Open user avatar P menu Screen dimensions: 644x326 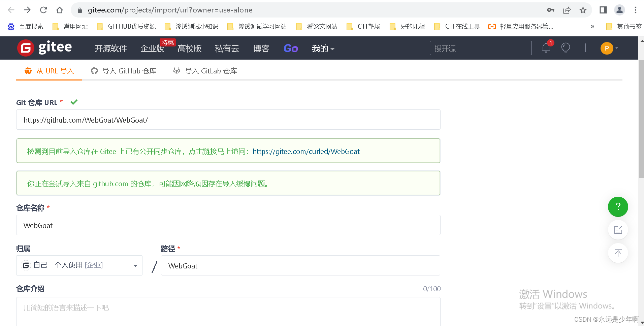pyautogui.click(x=609, y=48)
